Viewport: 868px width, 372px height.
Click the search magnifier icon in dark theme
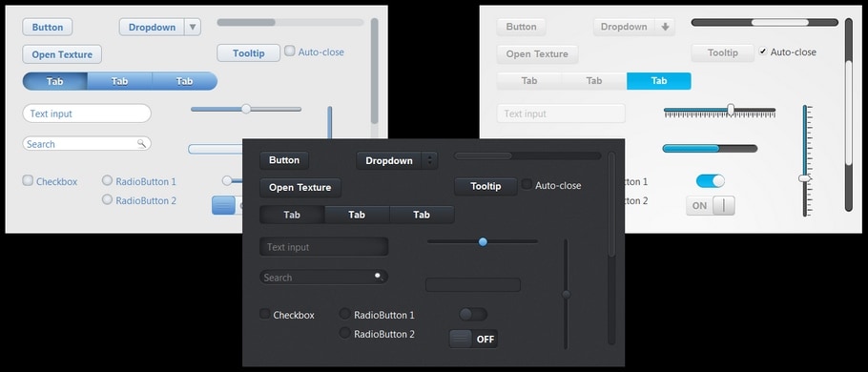379,277
